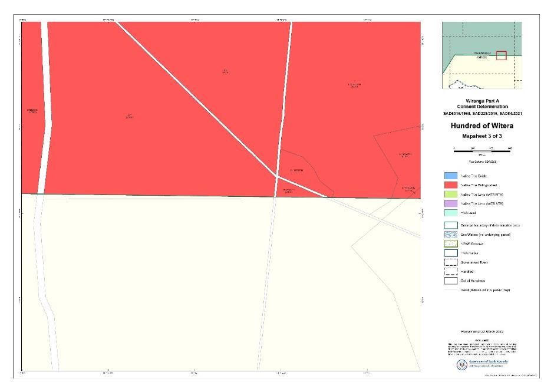Click the 'NPWA Reserve' legend label
Image resolution: width=554 pixels, height=392 pixels.
coord(472,244)
